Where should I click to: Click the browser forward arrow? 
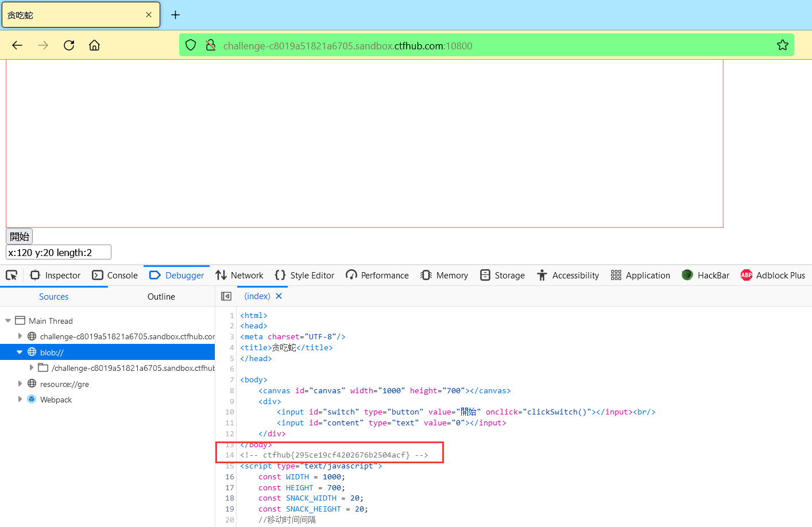click(43, 45)
